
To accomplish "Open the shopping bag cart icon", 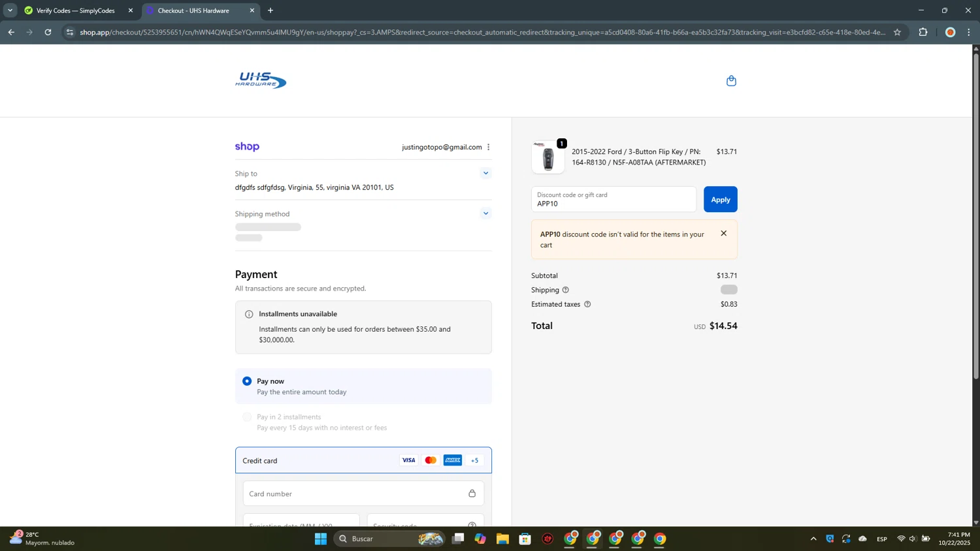I will click(731, 81).
